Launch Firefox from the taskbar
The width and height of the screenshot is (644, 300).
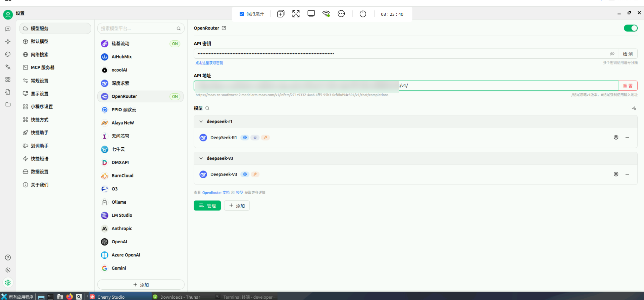(69, 297)
